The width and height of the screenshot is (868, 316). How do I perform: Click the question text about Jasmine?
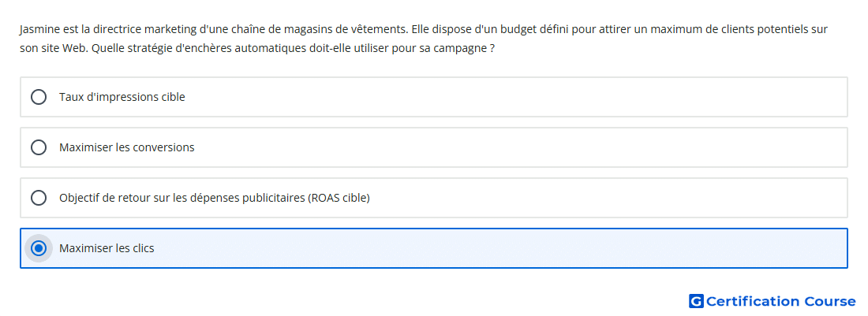point(424,39)
